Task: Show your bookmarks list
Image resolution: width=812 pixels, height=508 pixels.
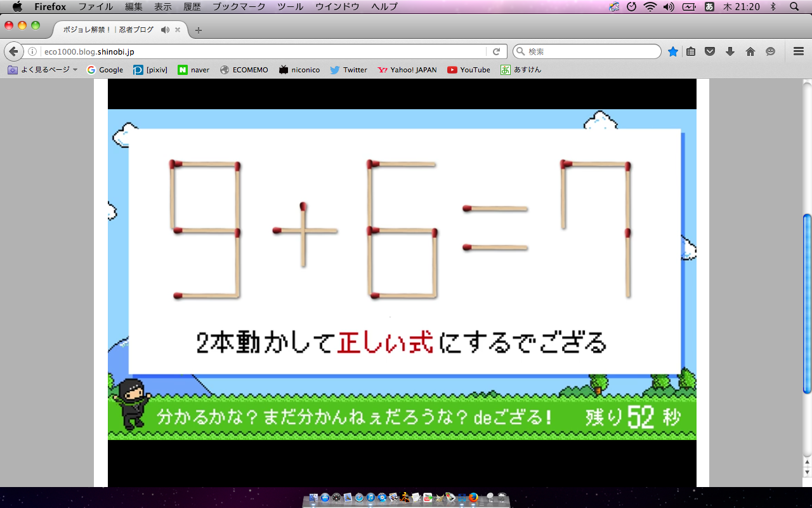Action: (691, 51)
